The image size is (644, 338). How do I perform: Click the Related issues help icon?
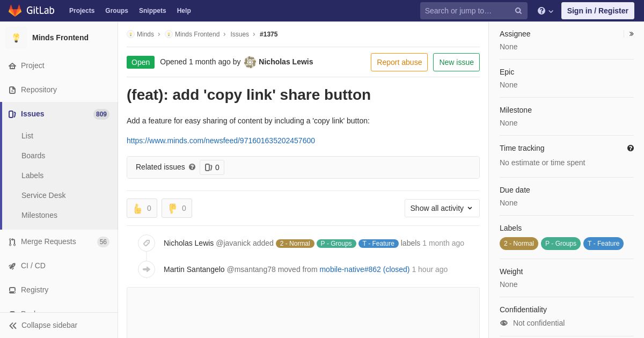click(192, 167)
